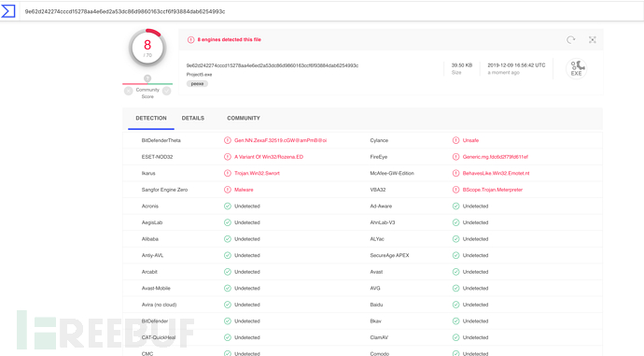Click Sangfor's 'Malware' result
The image size is (644, 356).
pyautogui.click(x=244, y=190)
